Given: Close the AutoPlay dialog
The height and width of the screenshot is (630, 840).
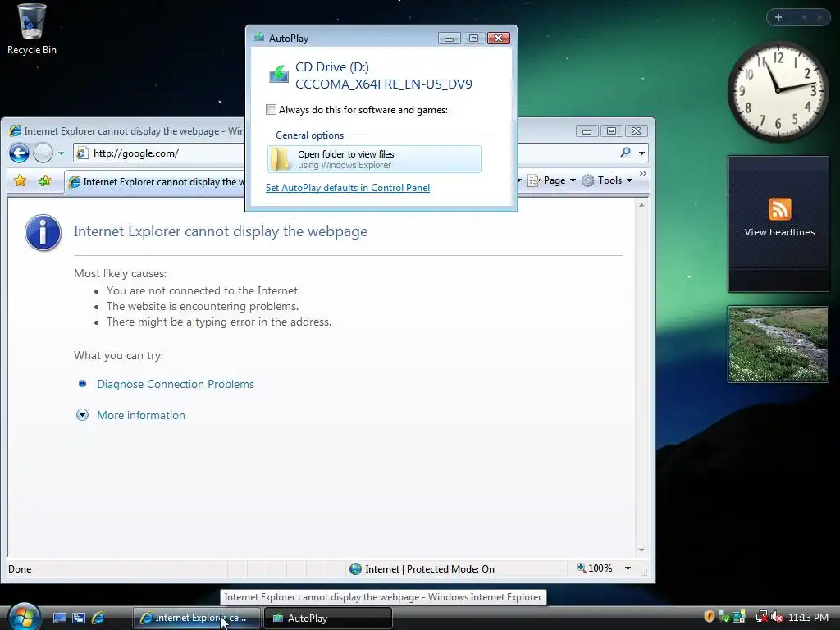Looking at the screenshot, I should pyautogui.click(x=498, y=38).
